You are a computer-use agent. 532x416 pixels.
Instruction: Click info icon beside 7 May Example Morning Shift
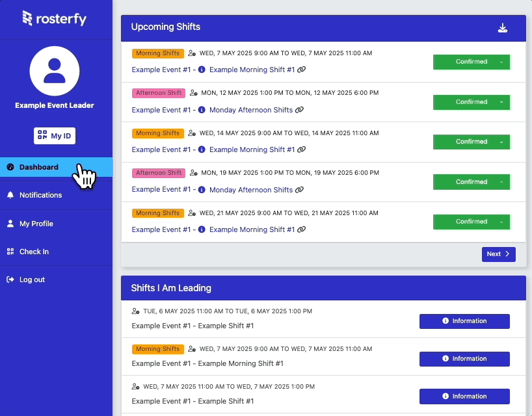pos(202,70)
